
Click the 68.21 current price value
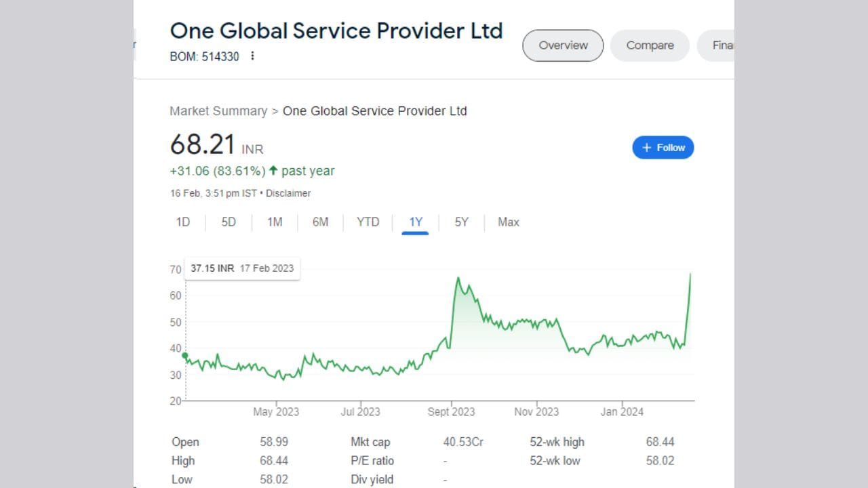coord(203,145)
